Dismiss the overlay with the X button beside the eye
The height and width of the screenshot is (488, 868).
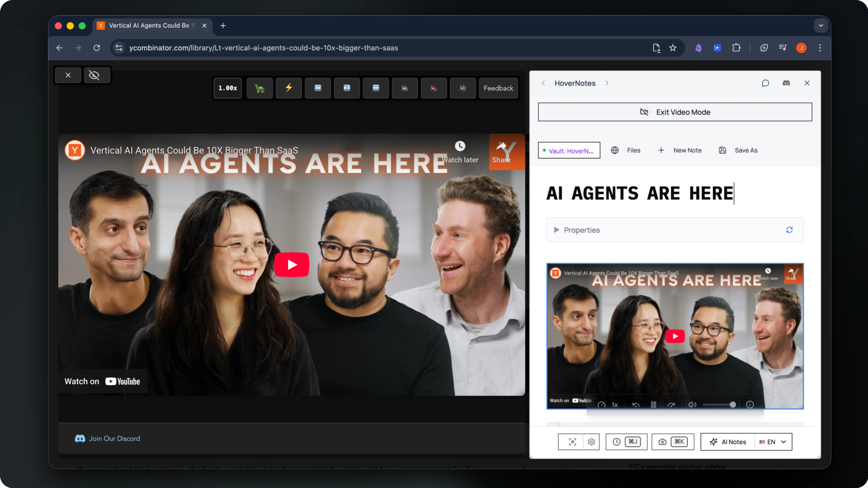click(x=68, y=75)
